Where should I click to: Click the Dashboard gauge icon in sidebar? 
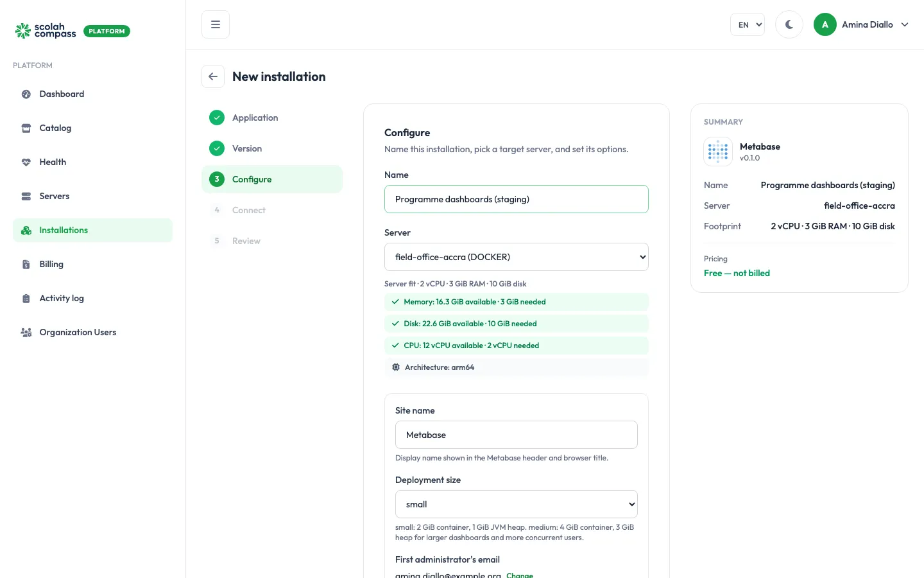pos(26,94)
